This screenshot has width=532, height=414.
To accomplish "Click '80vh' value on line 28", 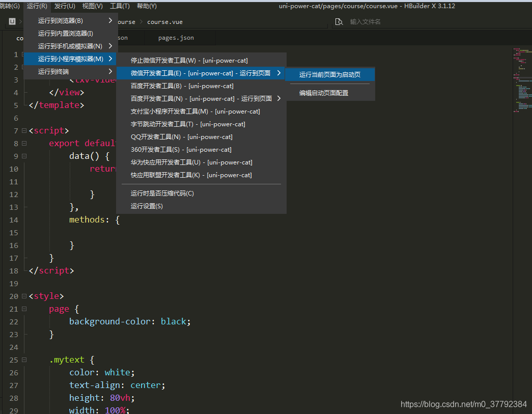I will click(120, 398).
